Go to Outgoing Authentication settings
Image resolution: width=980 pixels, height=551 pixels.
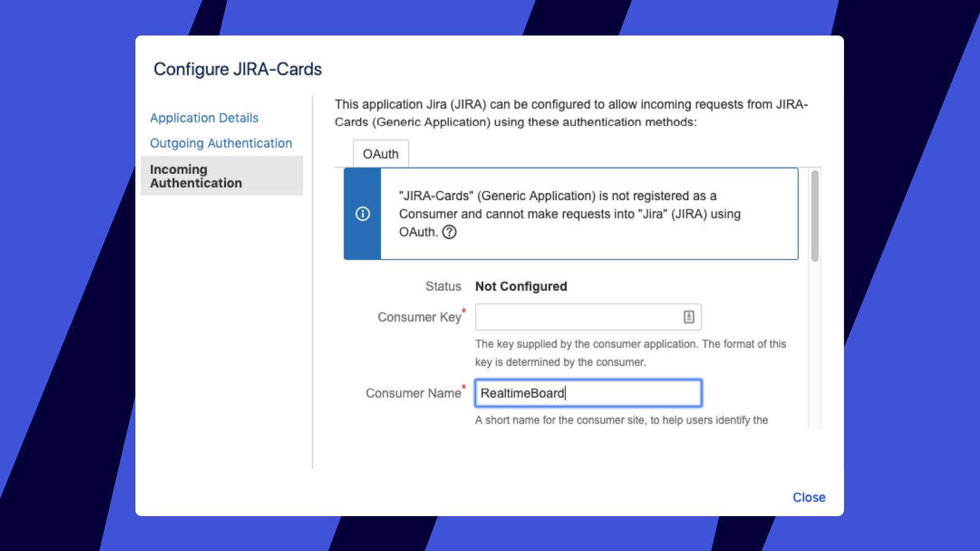[x=221, y=143]
